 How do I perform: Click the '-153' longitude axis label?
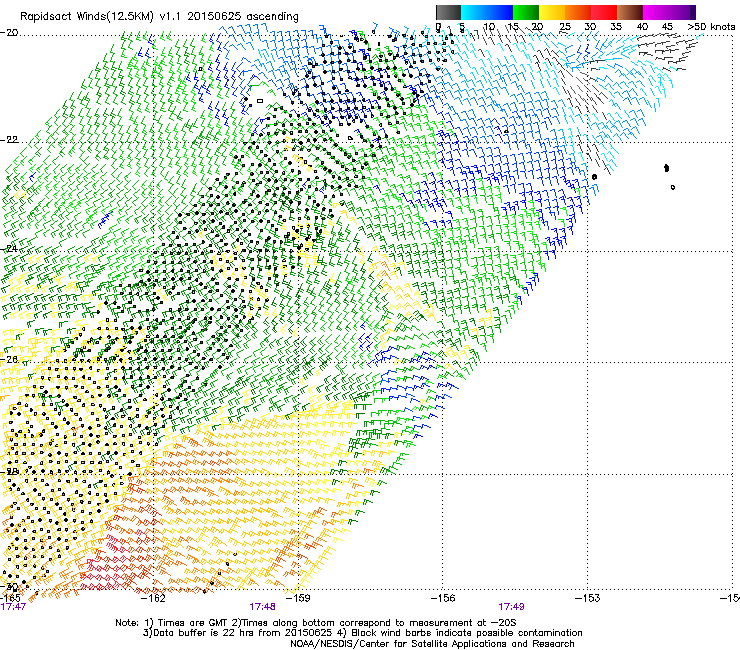click(x=587, y=599)
